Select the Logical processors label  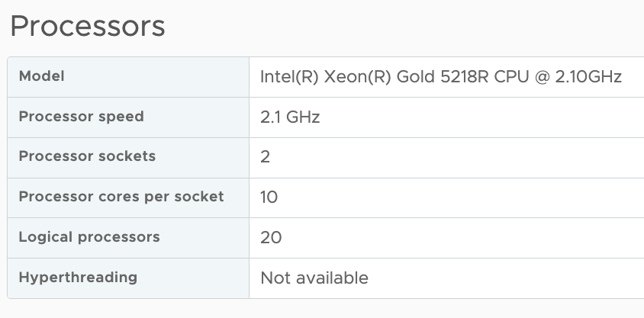click(89, 236)
